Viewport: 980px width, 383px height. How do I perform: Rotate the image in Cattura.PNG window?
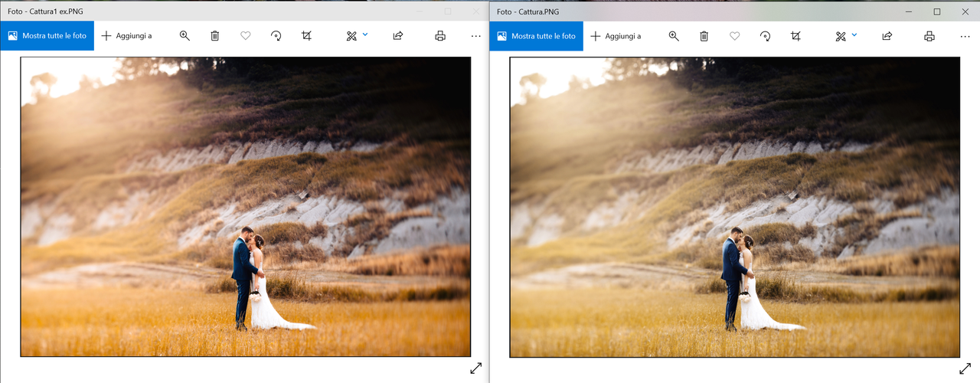[x=766, y=36]
